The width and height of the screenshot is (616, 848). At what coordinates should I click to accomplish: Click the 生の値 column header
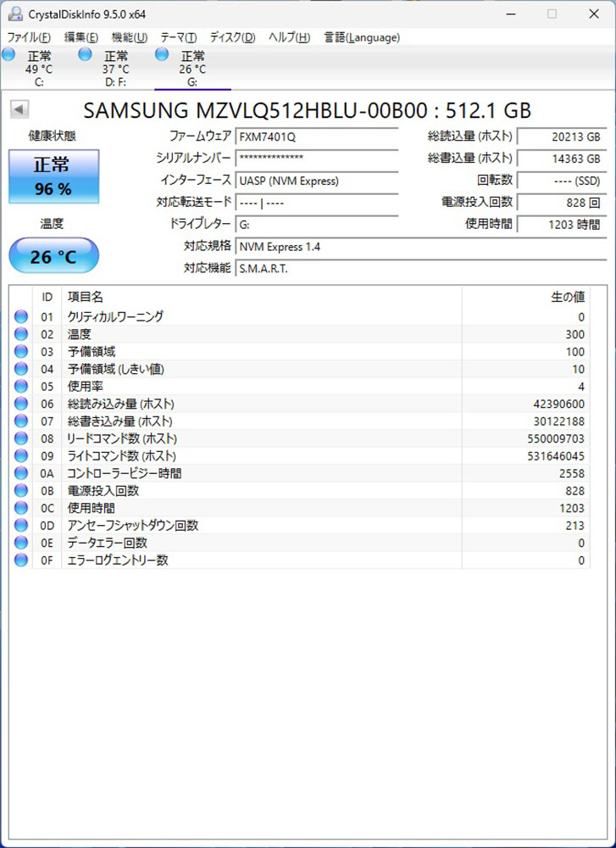coord(526,297)
